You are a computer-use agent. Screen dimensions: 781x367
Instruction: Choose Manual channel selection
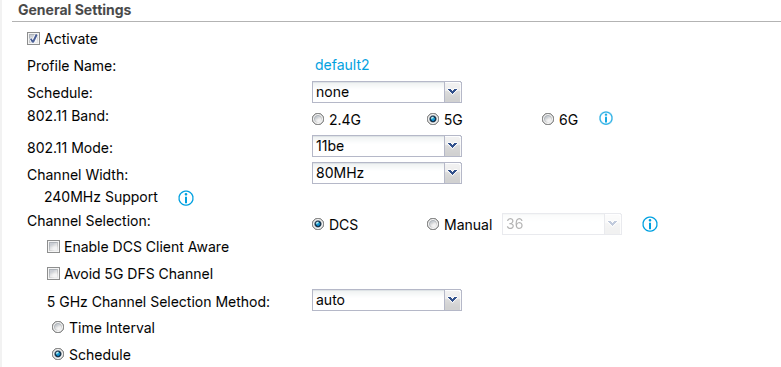pos(433,225)
